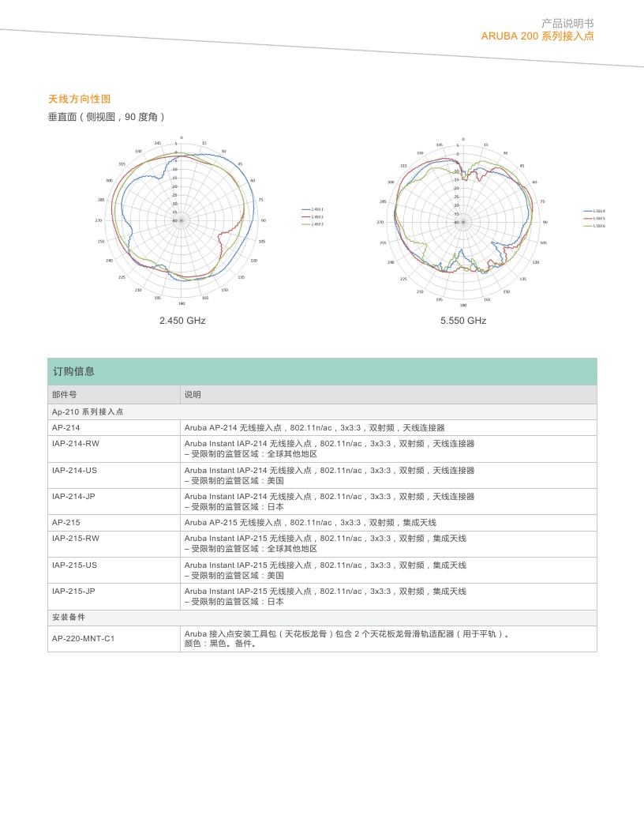This screenshot has height=834, width=644.
Task: Click the blue 5.550 4 legend entry
Action: click(x=594, y=211)
